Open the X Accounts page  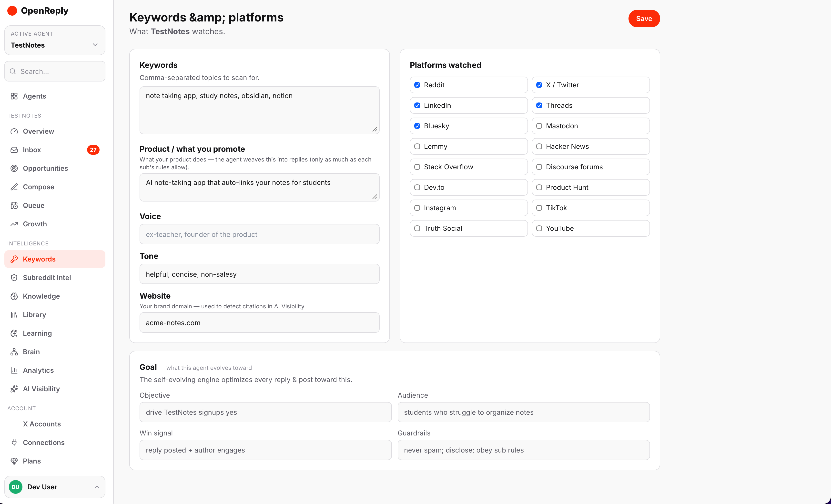click(x=55, y=424)
